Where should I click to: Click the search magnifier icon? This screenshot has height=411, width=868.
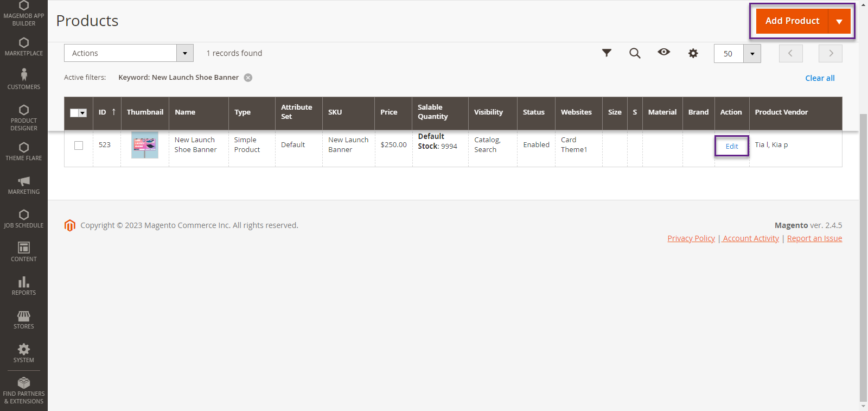[x=635, y=53]
